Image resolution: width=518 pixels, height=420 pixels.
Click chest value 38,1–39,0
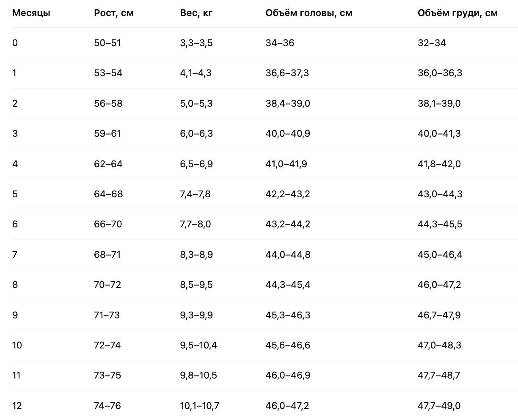(x=439, y=103)
